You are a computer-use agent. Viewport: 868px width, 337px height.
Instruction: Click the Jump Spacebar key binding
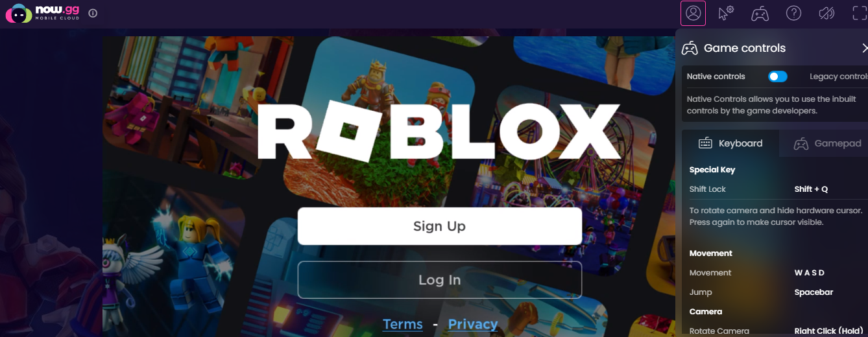pos(814,292)
